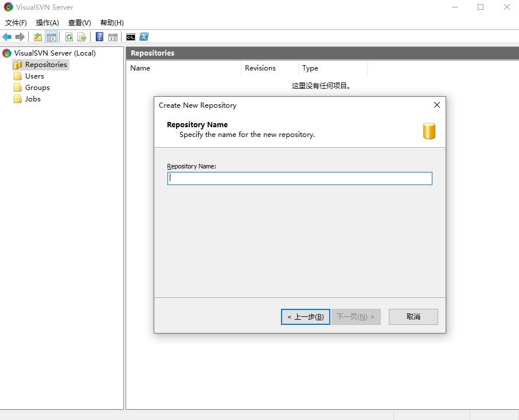
Task: Open the 查看(V) menu
Action: [x=80, y=23]
